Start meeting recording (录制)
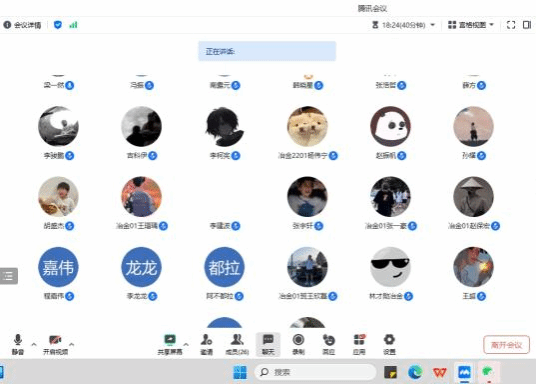The height and width of the screenshot is (384, 536). tap(298, 344)
